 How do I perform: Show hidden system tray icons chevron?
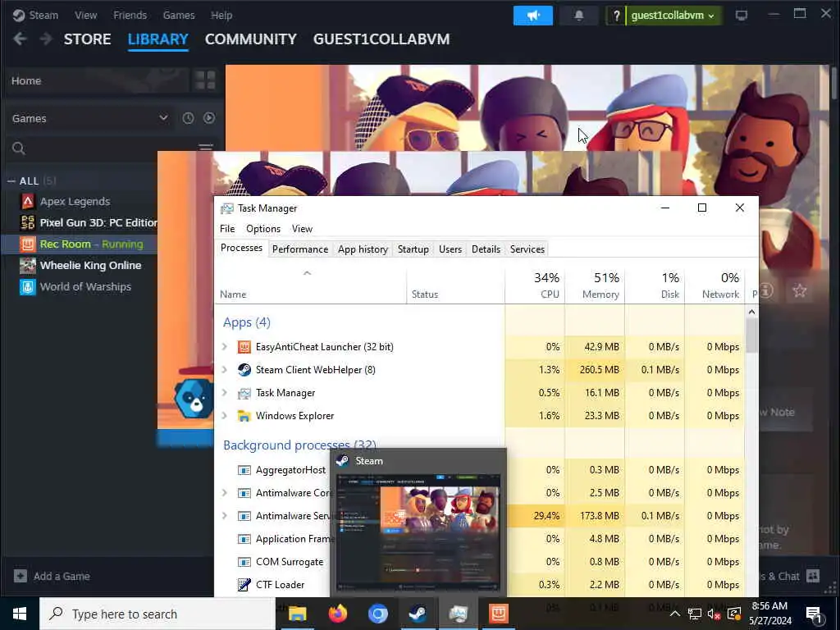point(675,614)
